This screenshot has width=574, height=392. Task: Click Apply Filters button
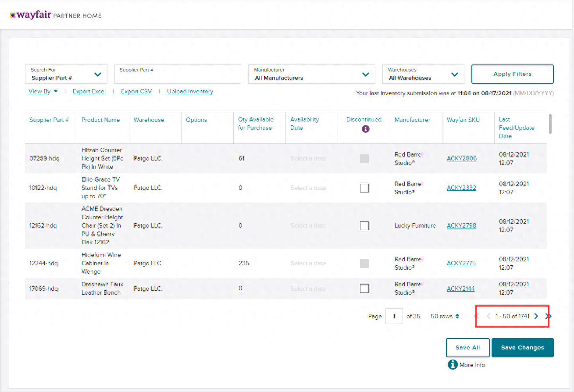click(x=512, y=74)
